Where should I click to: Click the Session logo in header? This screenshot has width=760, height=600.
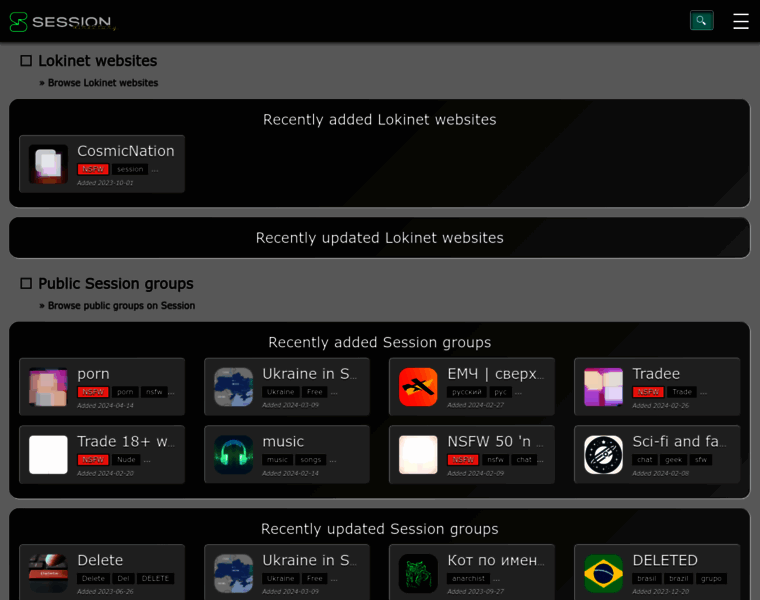(x=63, y=22)
